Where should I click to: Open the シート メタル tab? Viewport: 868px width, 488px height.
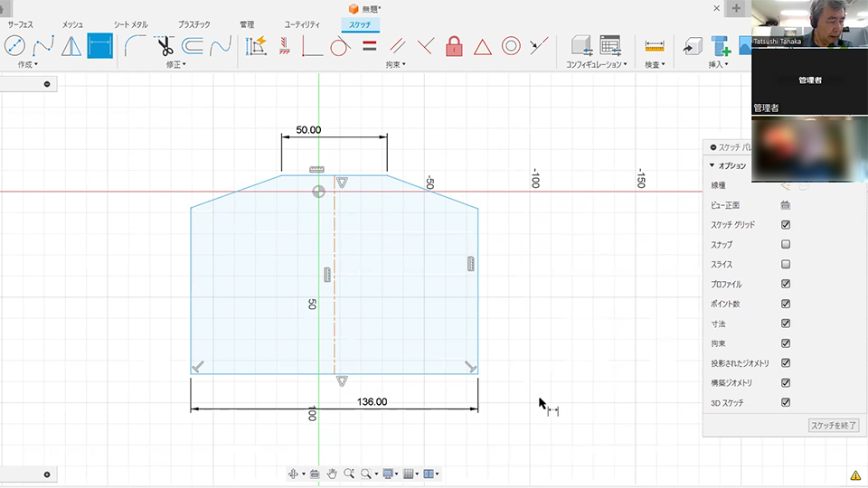pos(133,25)
